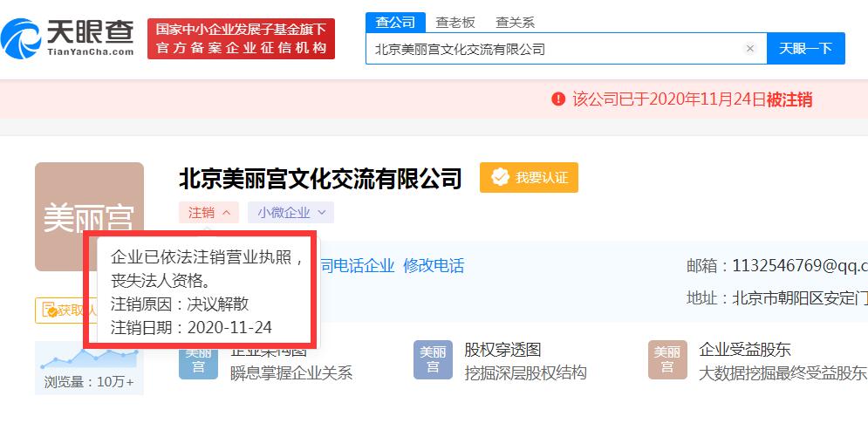Image resolution: width=868 pixels, height=430 pixels.
Task: Click the company name search input field
Action: coord(554,49)
